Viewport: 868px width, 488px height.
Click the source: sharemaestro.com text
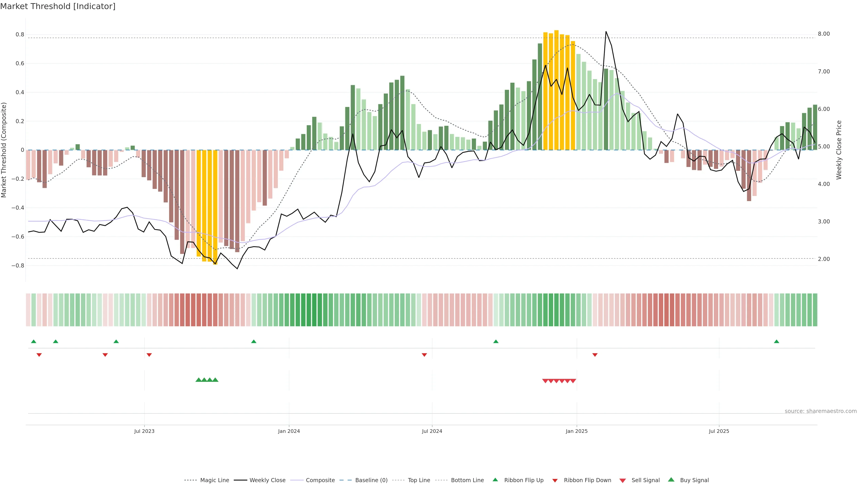pos(821,411)
